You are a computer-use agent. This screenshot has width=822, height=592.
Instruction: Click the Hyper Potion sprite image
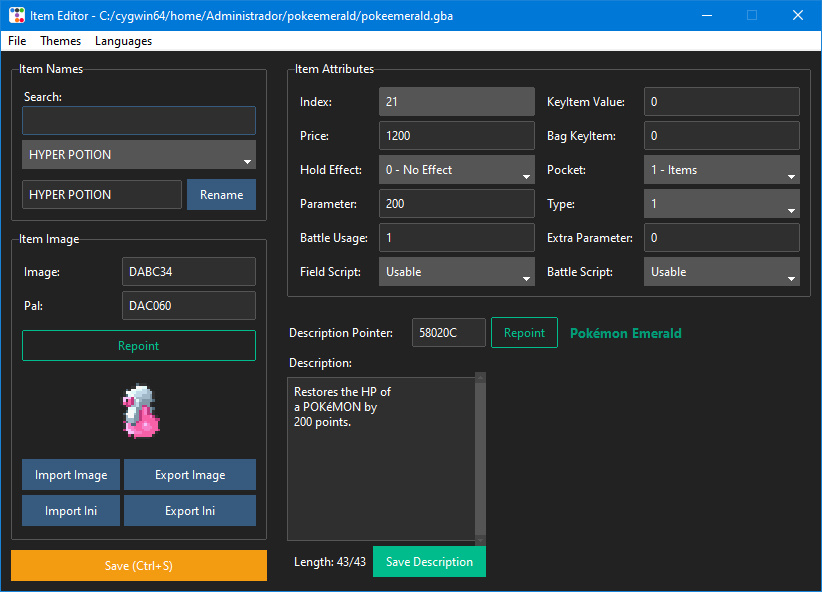click(139, 412)
